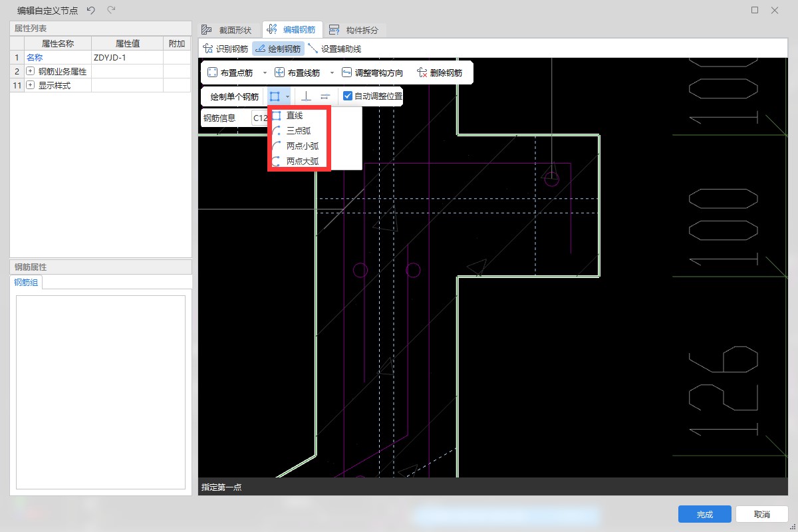Expand the 显示样式 property group
798x532 pixels.
pos(30,85)
